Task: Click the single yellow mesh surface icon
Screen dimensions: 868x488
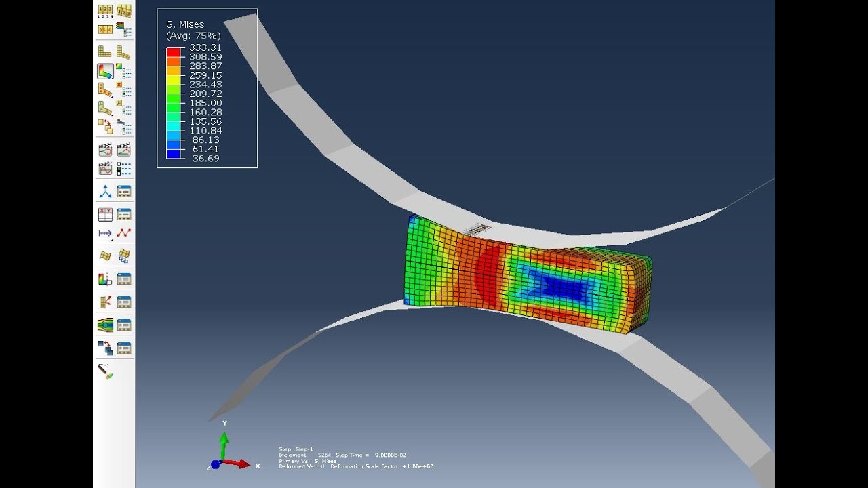Action: click(105, 256)
